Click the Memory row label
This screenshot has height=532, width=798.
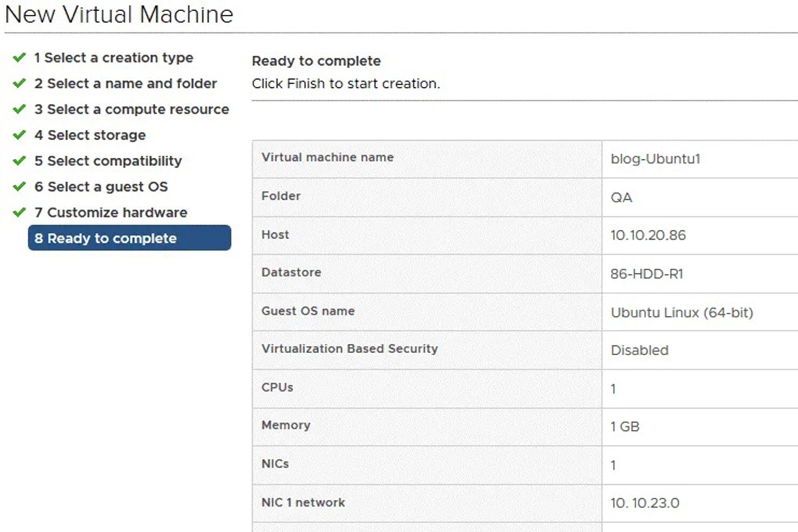[286, 425]
